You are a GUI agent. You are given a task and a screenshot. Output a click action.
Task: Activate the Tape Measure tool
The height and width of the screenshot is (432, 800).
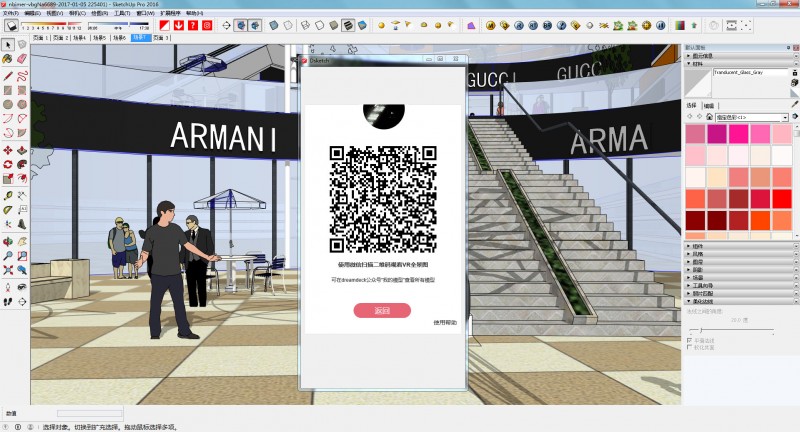click(x=8, y=196)
